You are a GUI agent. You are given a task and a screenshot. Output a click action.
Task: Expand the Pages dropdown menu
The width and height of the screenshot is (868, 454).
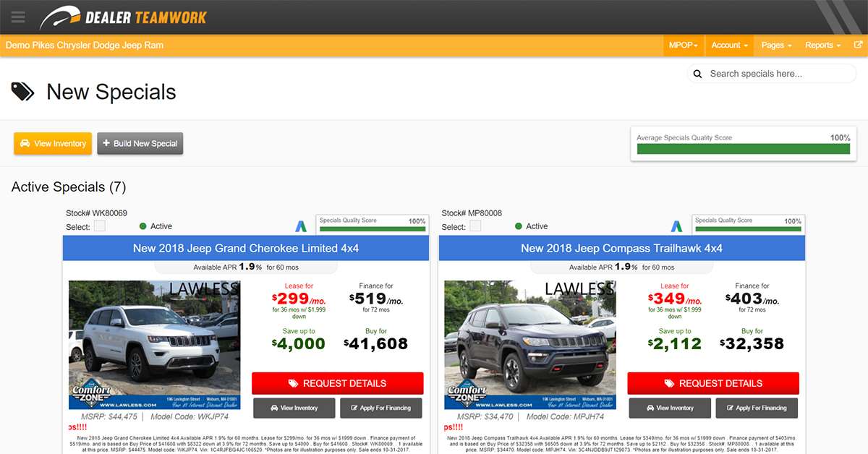point(776,45)
